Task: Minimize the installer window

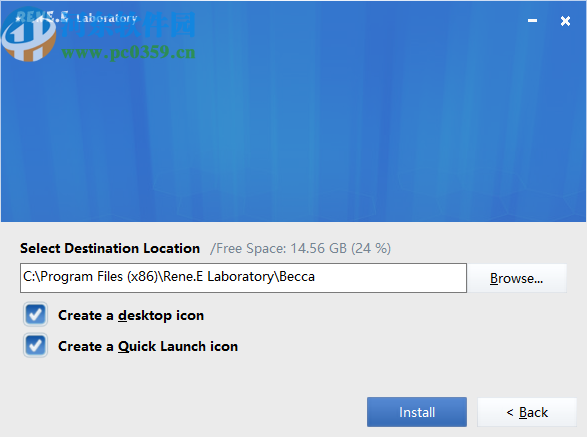Action: (x=532, y=21)
